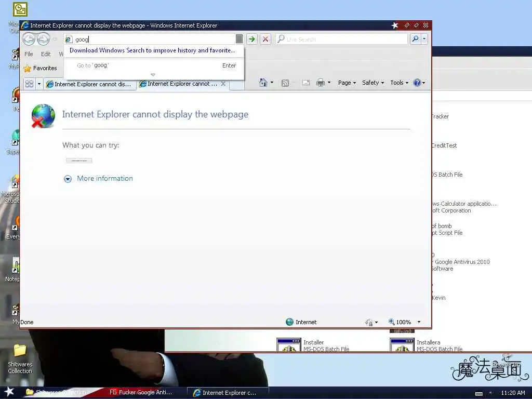This screenshot has width=532, height=399.
Task: Click the star icon in IE title bar
Action: (x=395, y=25)
